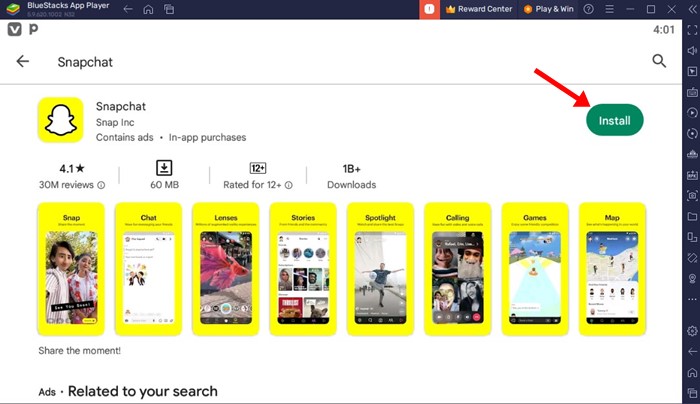This screenshot has height=404, width=700.
Task: Click the BlueStacks logo icon
Action: pos(12,9)
